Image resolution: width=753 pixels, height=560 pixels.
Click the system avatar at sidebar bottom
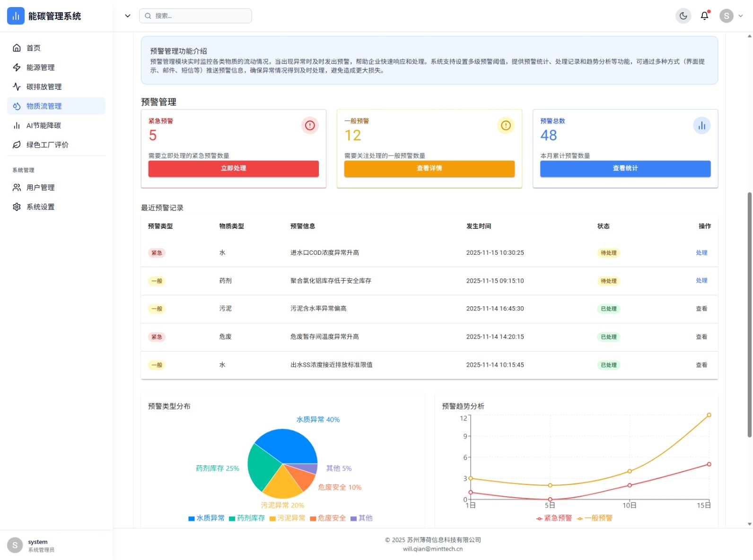pyautogui.click(x=15, y=545)
